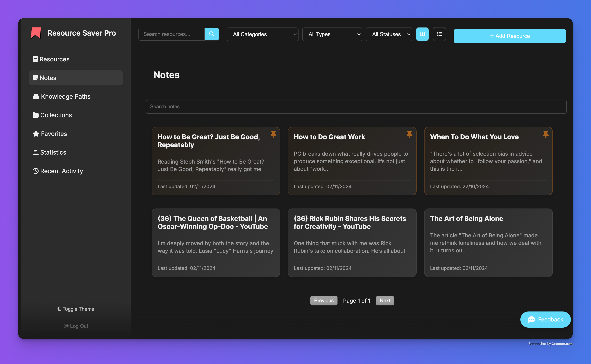Click the Resource Saver Pro bookmark logo

click(36, 33)
